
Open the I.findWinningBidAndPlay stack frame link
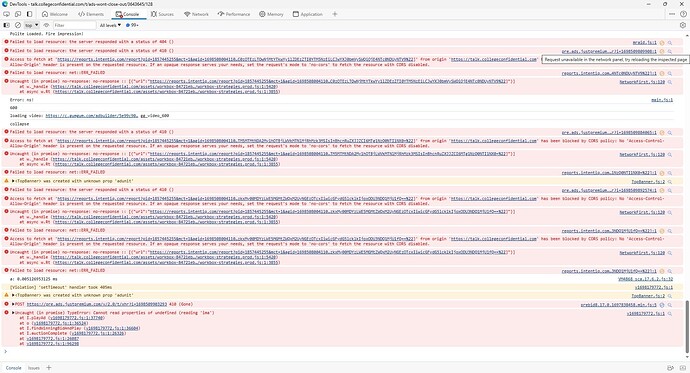tap(112, 328)
